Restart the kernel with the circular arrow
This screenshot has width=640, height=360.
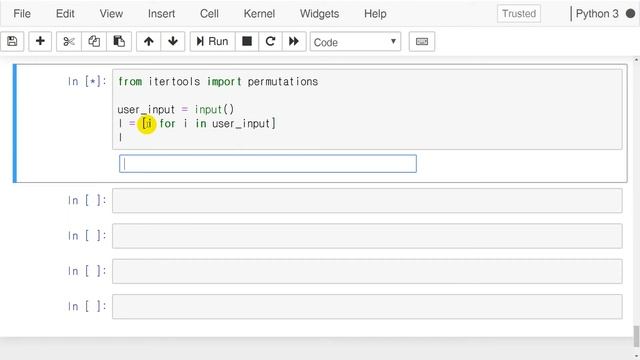pos(270,41)
